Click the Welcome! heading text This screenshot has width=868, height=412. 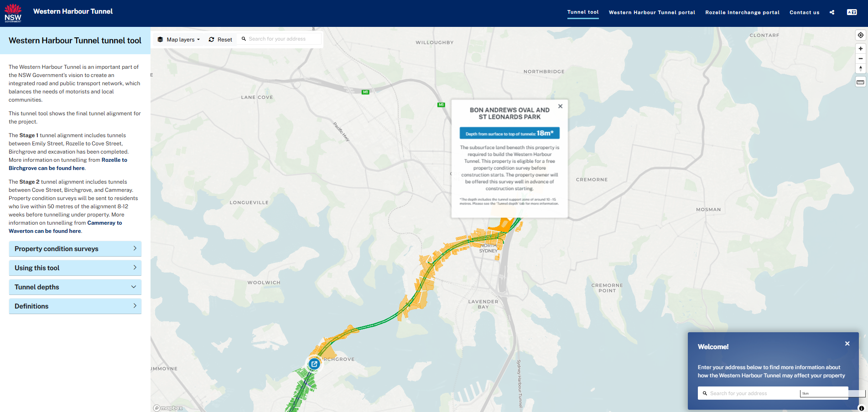(713, 347)
